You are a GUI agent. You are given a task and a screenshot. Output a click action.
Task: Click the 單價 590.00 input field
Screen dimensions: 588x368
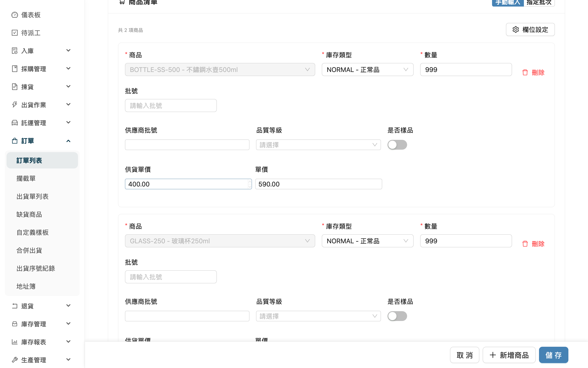(x=318, y=184)
